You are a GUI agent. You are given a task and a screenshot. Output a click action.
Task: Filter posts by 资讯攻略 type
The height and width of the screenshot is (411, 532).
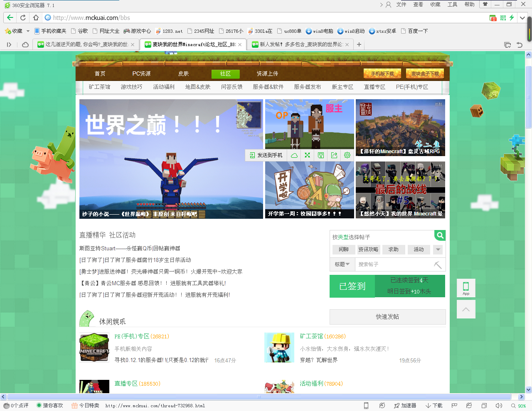pos(368,250)
